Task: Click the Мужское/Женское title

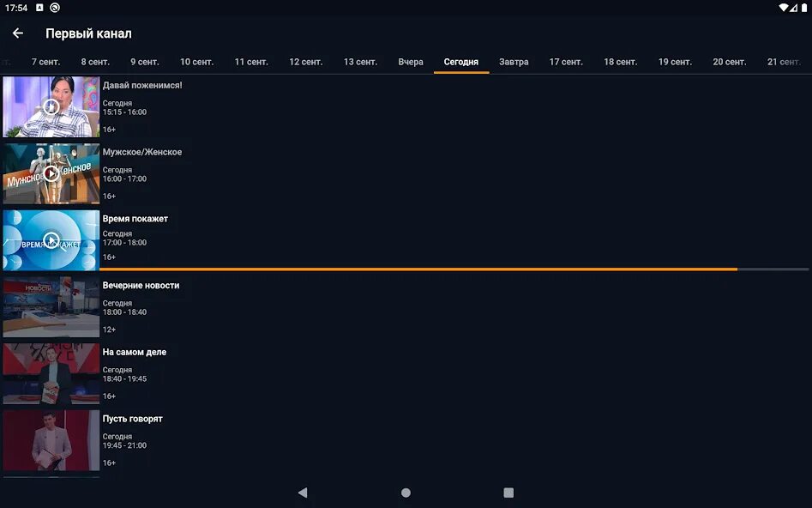Action: click(x=141, y=152)
